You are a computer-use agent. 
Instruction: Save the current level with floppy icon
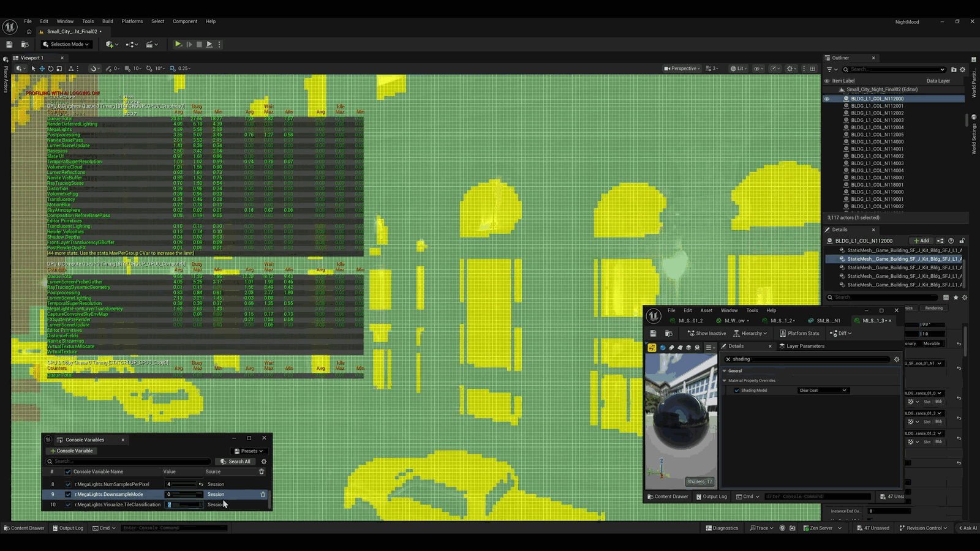tap(9, 44)
